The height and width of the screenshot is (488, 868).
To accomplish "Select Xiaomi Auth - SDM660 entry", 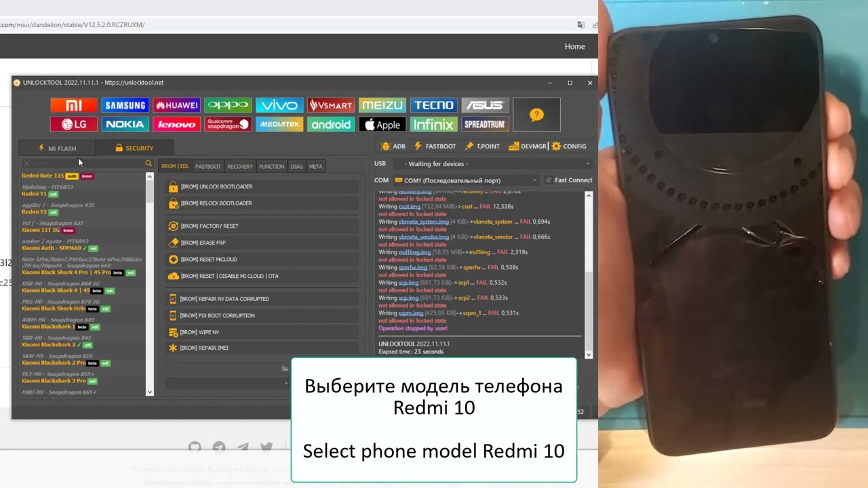I will pos(52,248).
